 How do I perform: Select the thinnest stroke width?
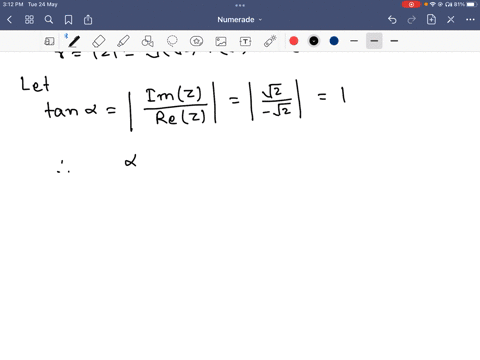pyautogui.click(x=354, y=41)
